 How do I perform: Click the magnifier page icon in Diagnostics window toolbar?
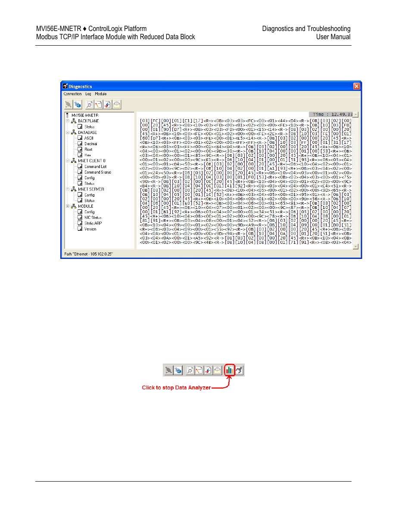pos(89,105)
